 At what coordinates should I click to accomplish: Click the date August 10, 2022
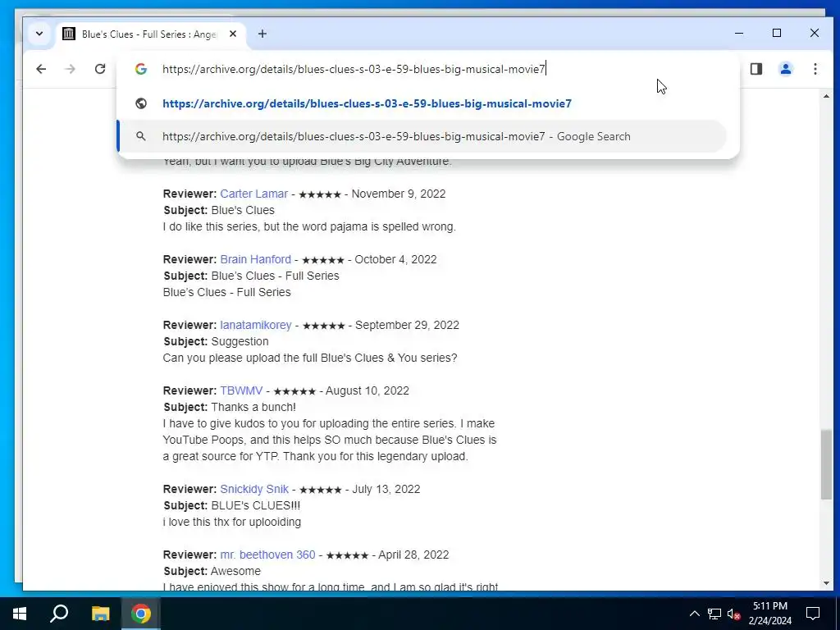point(367,390)
